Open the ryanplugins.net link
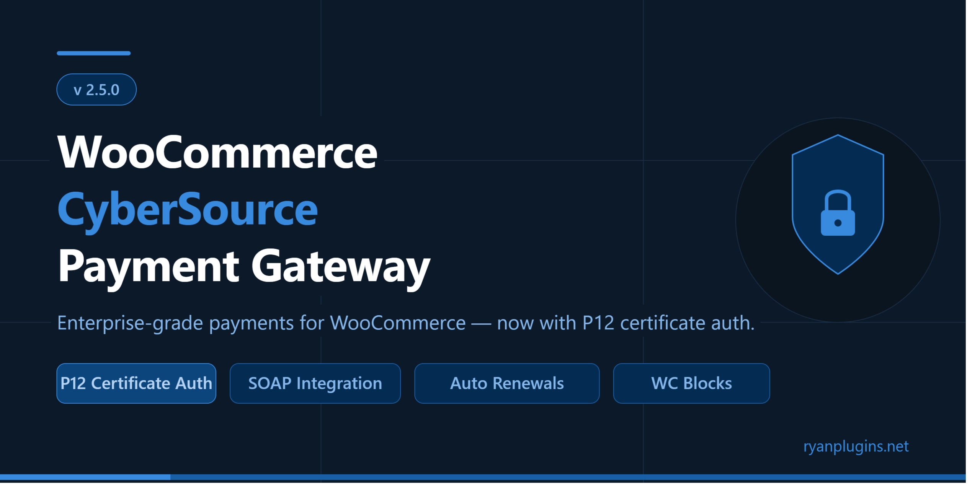980x497 pixels. coord(856,446)
